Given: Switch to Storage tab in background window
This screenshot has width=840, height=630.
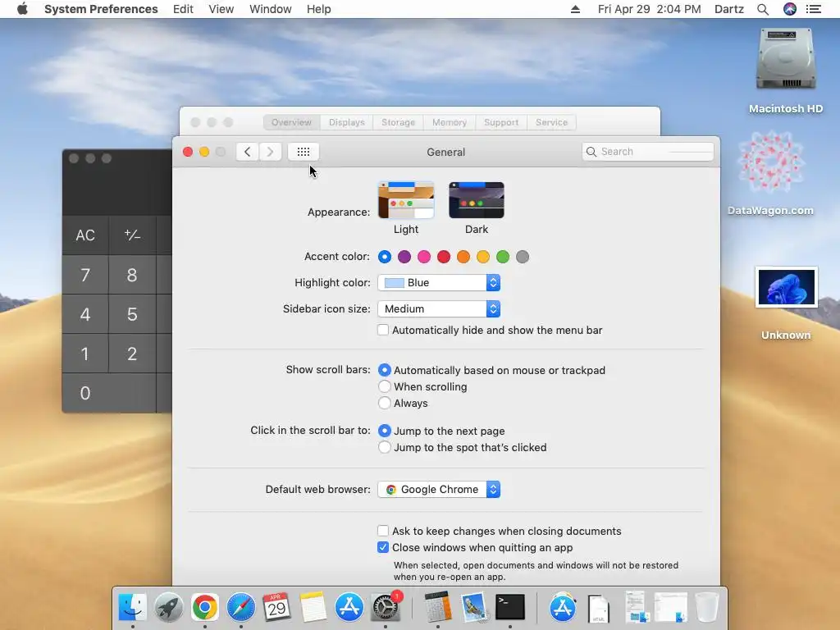Looking at the screenshot, I should 398,122.
